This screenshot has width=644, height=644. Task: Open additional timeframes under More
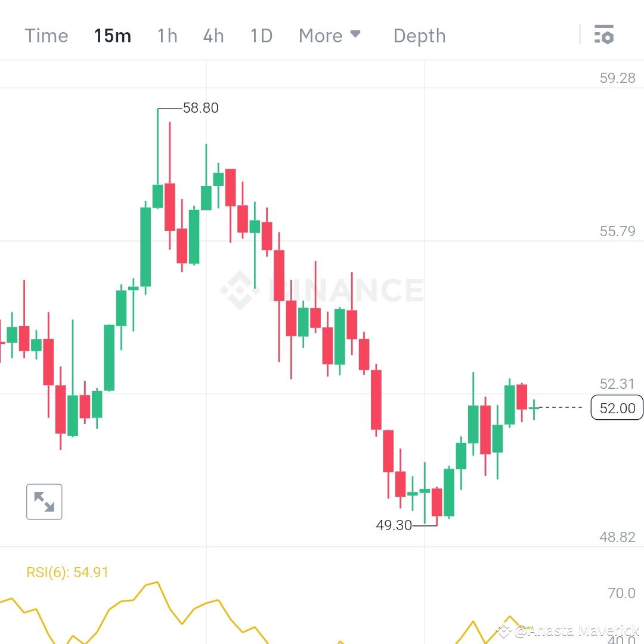(330, 36)
